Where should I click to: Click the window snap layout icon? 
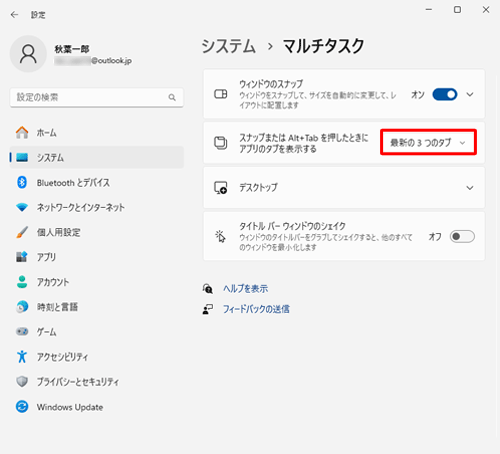coord(221,94)
